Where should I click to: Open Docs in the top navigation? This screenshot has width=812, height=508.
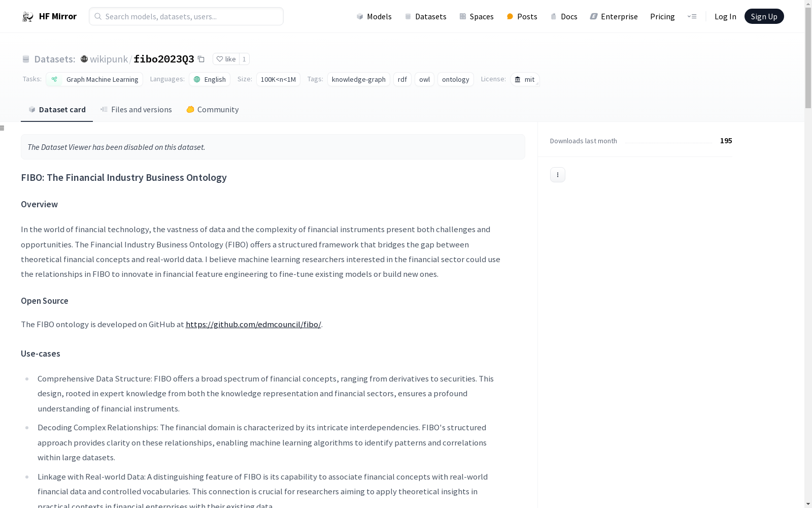(x=564, y=16)
